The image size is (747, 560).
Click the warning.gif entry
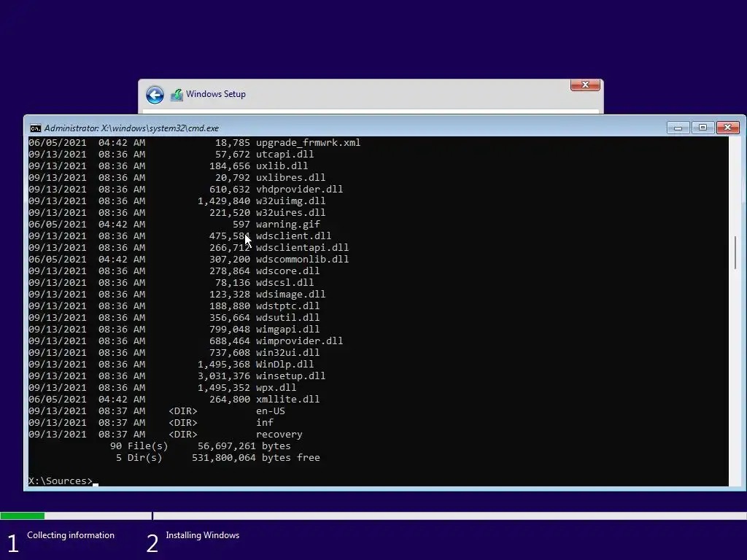click(287, 225)
